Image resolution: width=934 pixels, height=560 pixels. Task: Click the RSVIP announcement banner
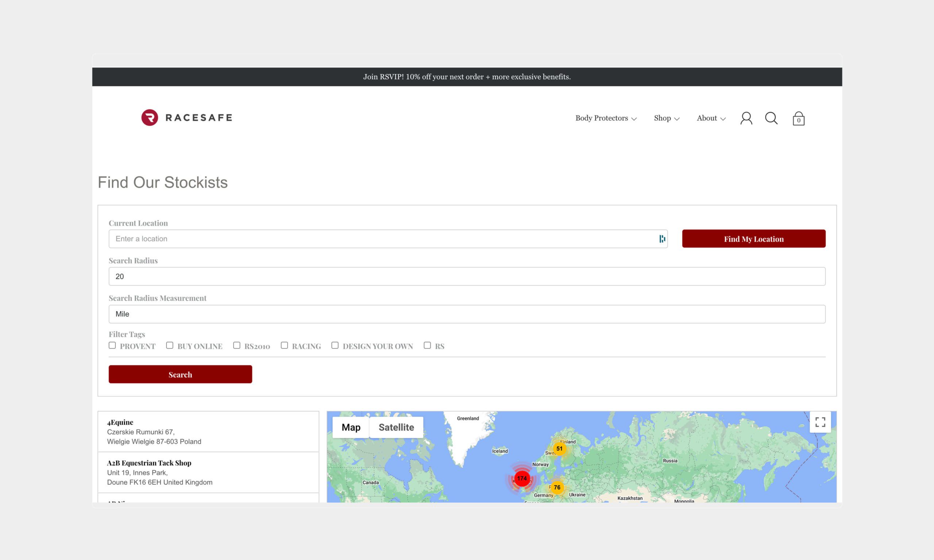[467, 77]
